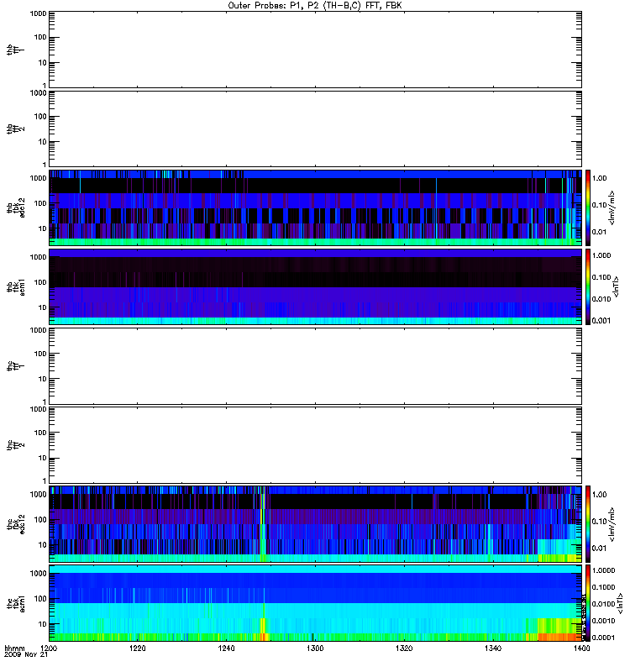Click the "thc fff 2" panel axis label
The height and width of the screenshot is (672, 630).
click(x=15, y=445)
